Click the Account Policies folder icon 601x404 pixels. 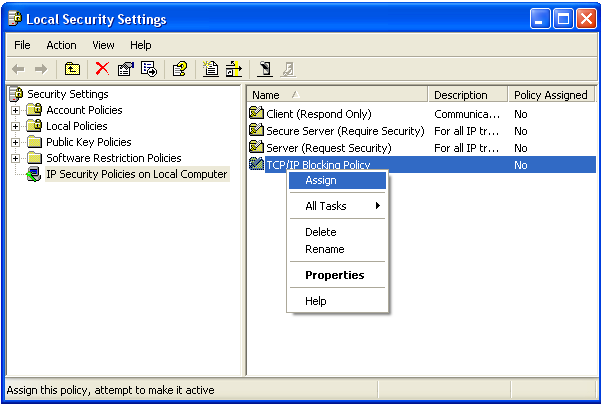pos(34,110)
